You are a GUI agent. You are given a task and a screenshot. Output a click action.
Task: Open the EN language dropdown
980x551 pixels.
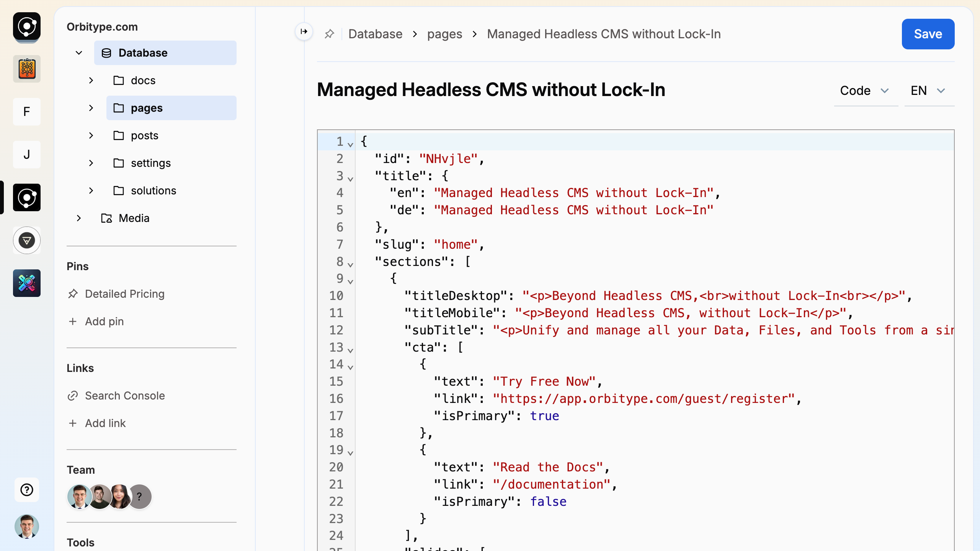(x=929, y=91)
